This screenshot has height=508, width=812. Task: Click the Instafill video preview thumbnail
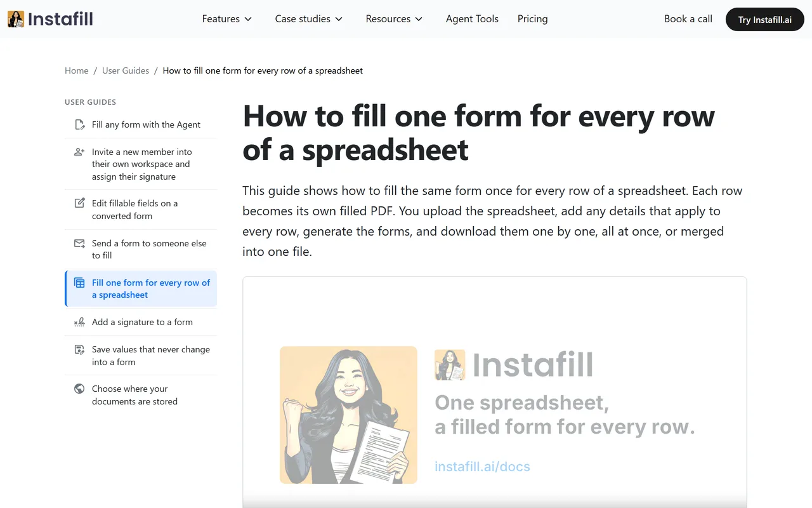pos(495,392)
